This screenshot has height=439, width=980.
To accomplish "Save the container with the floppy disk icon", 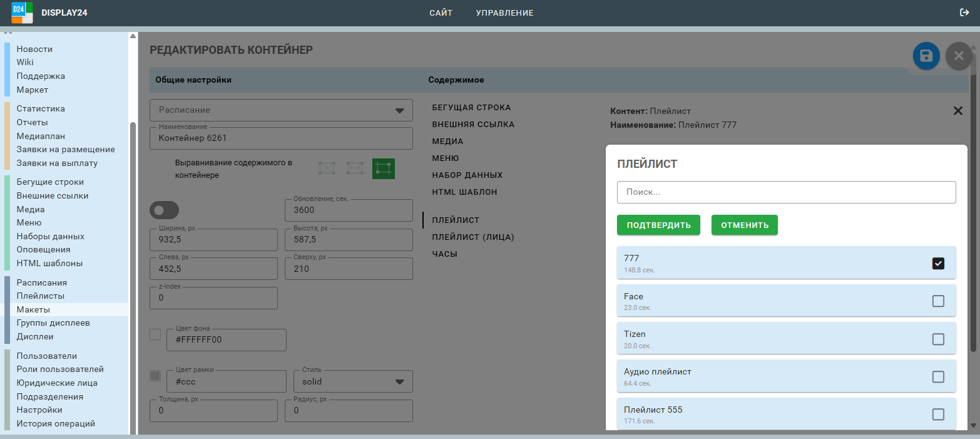I will [x=926, y=56].
